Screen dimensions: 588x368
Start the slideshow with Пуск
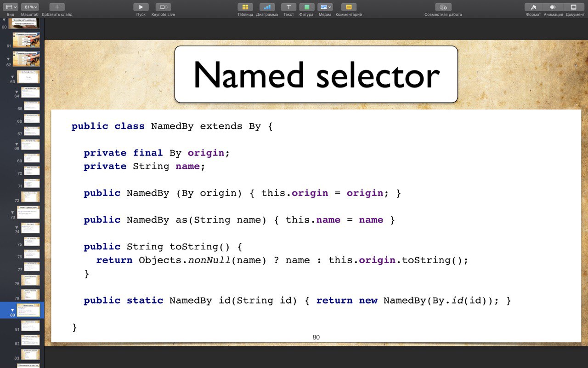click(x=141, y=7)
